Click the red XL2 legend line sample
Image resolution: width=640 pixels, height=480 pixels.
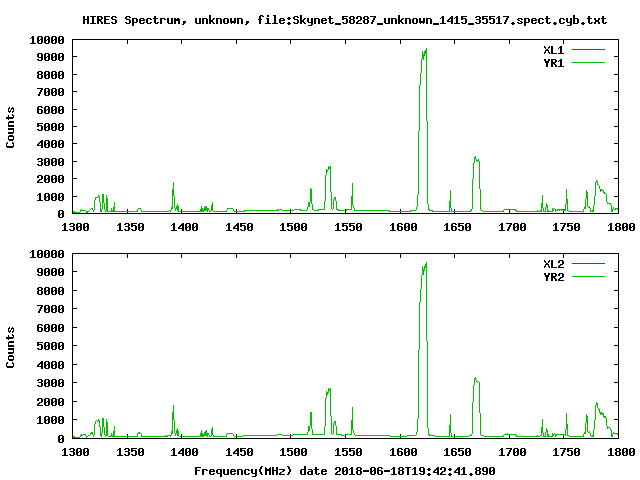tap(588, 264)
